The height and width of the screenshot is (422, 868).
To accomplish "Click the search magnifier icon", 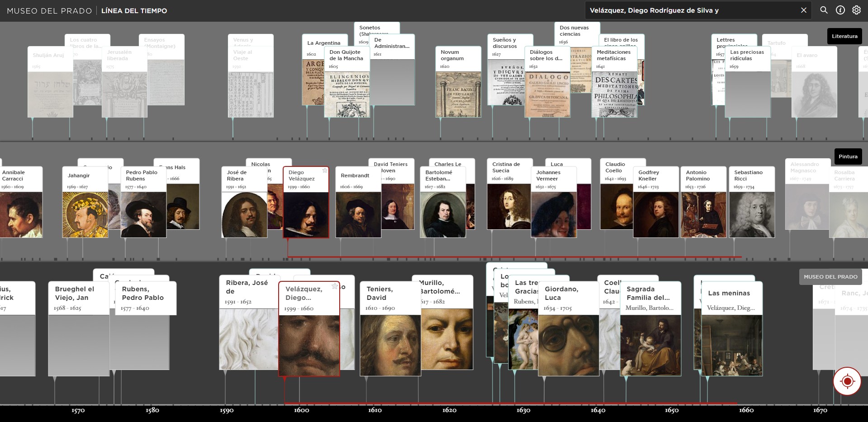I will pyautogui.click(x=824, y=10).
